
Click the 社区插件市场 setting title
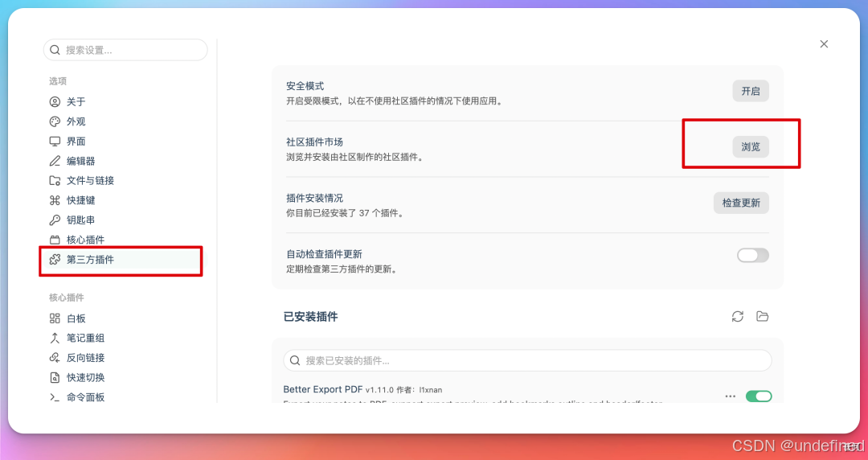click(314, 142)
